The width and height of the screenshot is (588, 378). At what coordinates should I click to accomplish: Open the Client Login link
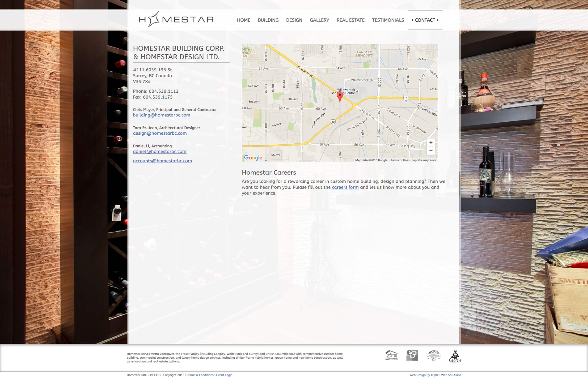tap(224, 375)
